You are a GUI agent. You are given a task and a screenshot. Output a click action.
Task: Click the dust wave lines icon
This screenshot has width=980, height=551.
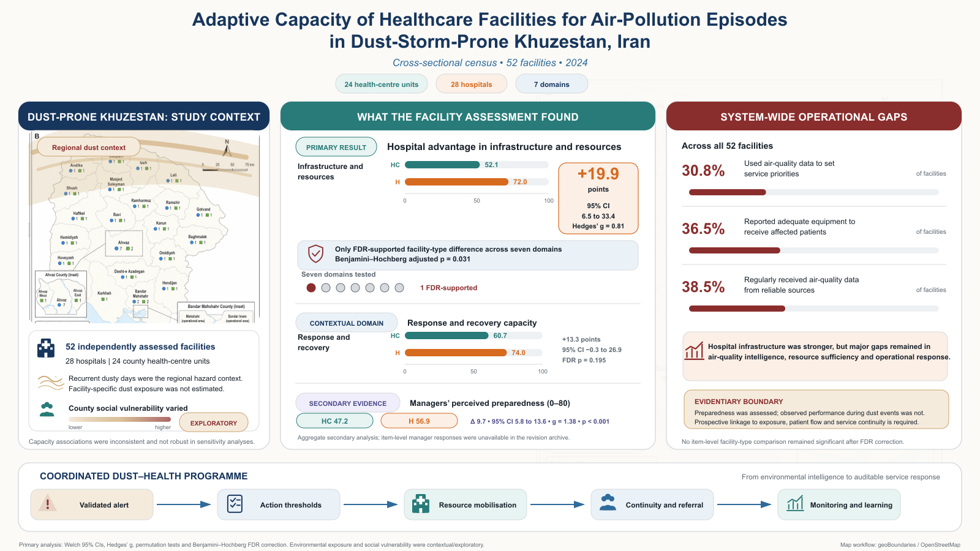tap(51, 383)
